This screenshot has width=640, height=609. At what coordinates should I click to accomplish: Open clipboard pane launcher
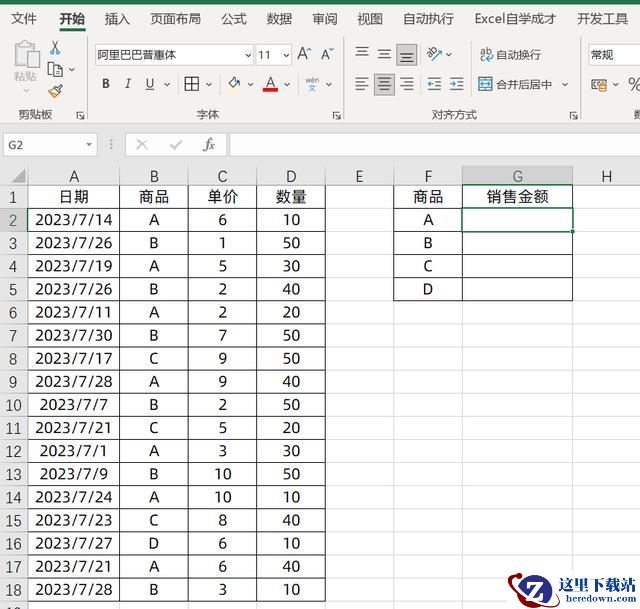coord(80,116)
